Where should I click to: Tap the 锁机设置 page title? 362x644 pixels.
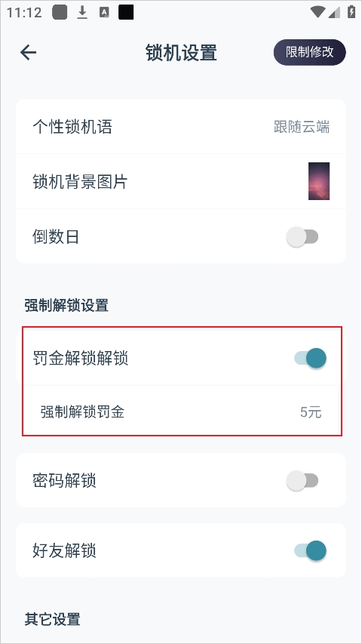click(181, 53)
